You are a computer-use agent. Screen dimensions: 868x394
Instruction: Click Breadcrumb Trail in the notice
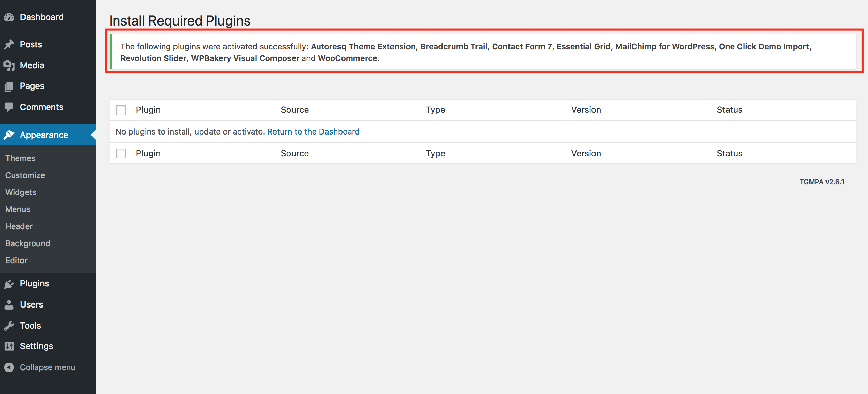pos(454,47)
